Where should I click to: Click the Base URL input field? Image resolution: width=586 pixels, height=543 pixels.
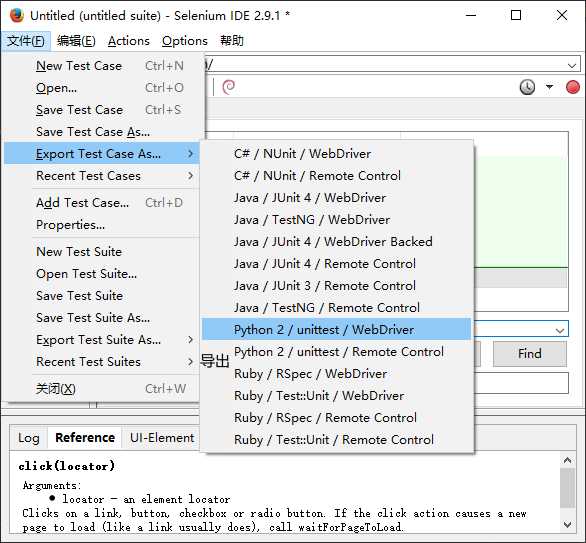click(391, 65)
